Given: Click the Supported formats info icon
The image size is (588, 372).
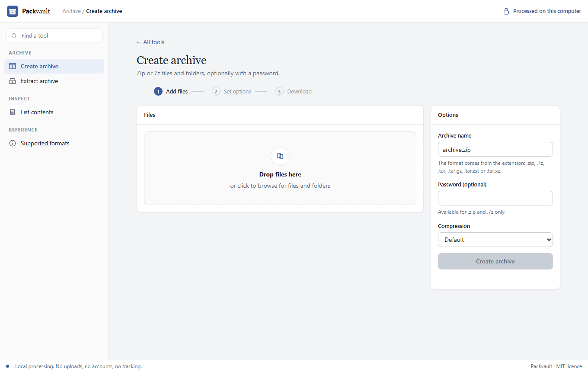Looking at the screenshot, I should tap(13, 143).
